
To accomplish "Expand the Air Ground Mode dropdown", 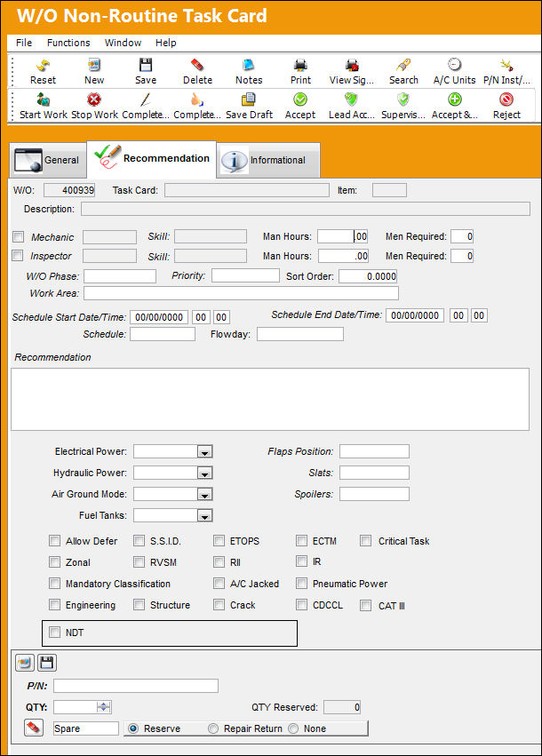I will pyautogui.click(x=204, y=494).
